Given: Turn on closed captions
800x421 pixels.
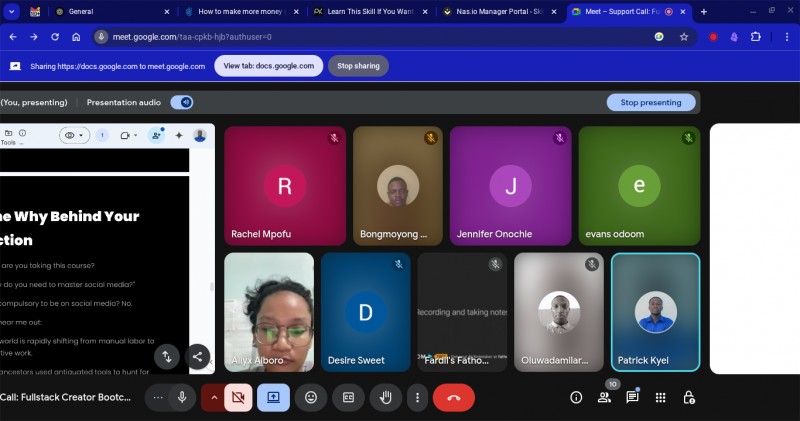Looking at the screenshot, I should click(348, 398).
